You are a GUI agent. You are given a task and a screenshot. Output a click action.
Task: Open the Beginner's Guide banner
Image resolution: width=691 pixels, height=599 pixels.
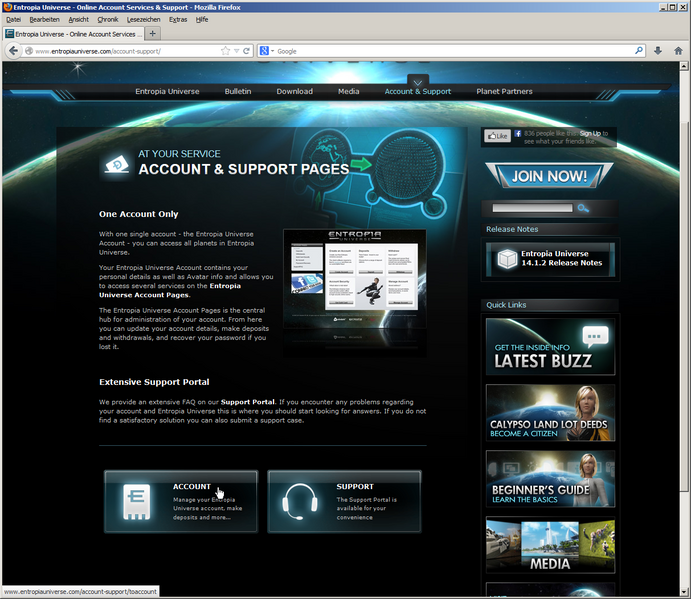coord(550,479)
